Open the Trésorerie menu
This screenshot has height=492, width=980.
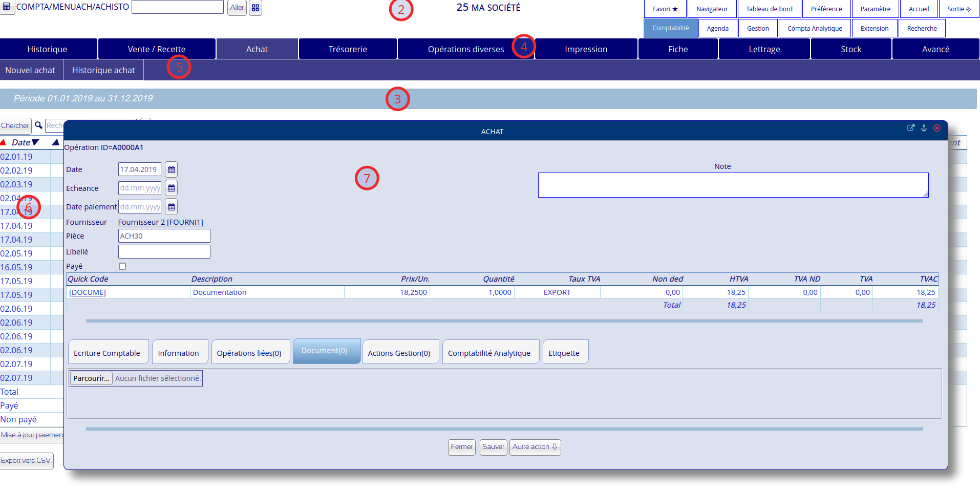point(348,49)
